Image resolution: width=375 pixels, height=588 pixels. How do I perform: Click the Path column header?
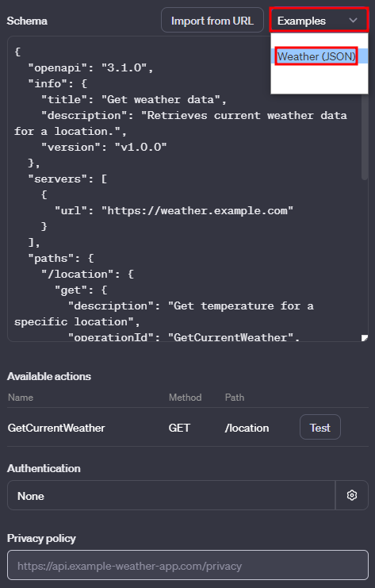coord(235,398)
